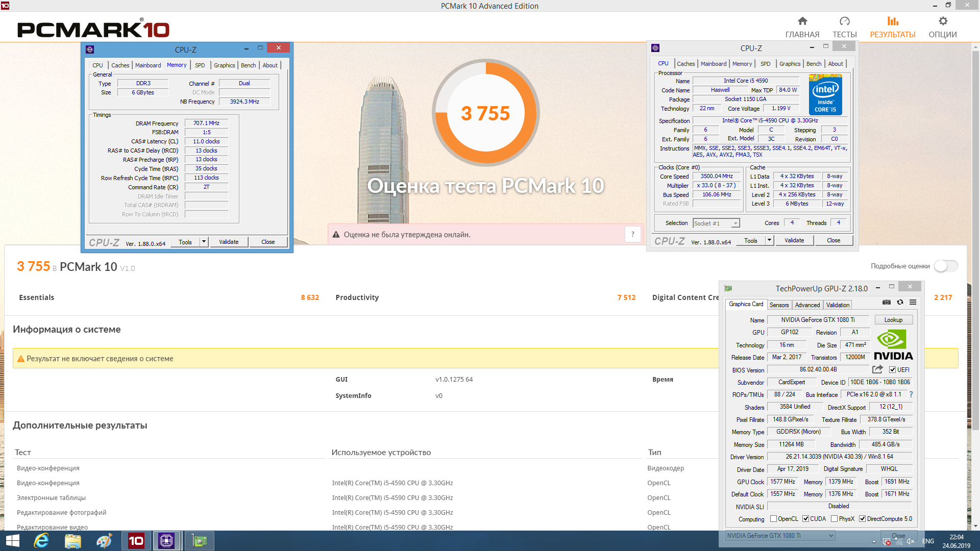Click the Lookup button in GPU-Z
980x551 pixels.
(x=893, y=320)
